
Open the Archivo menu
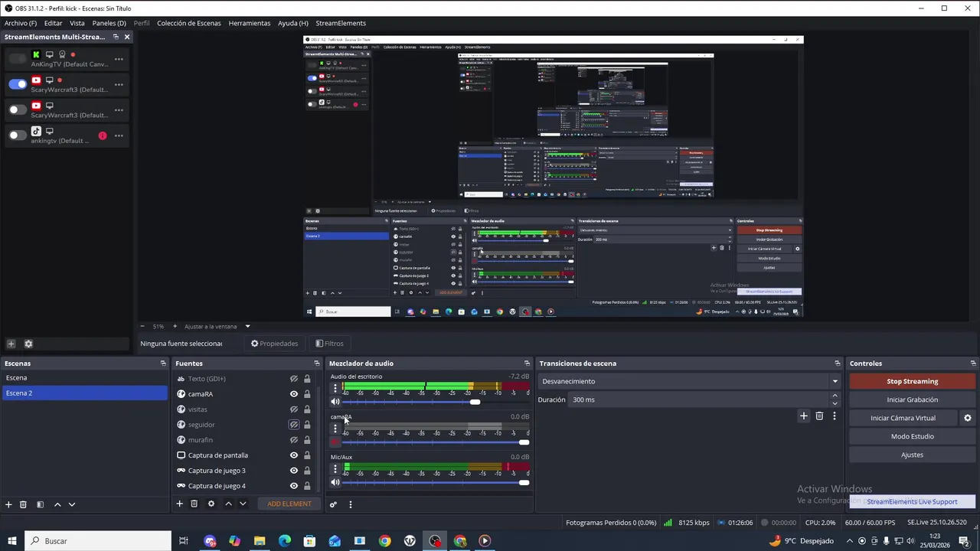21,23
